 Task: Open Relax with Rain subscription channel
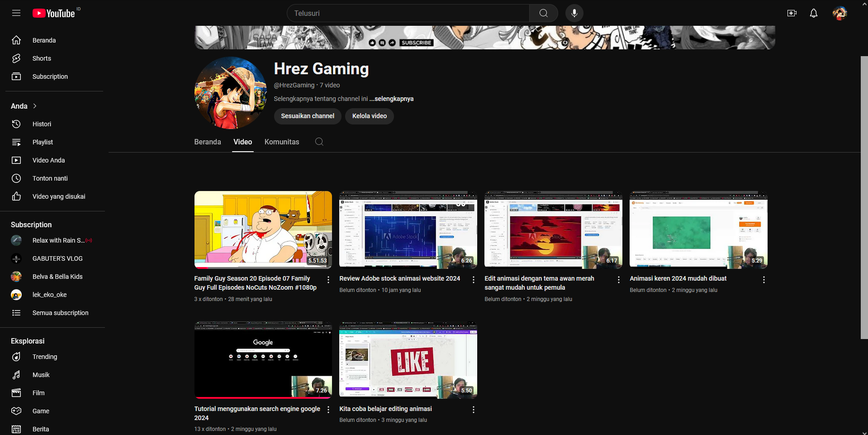tap(54, 240)
